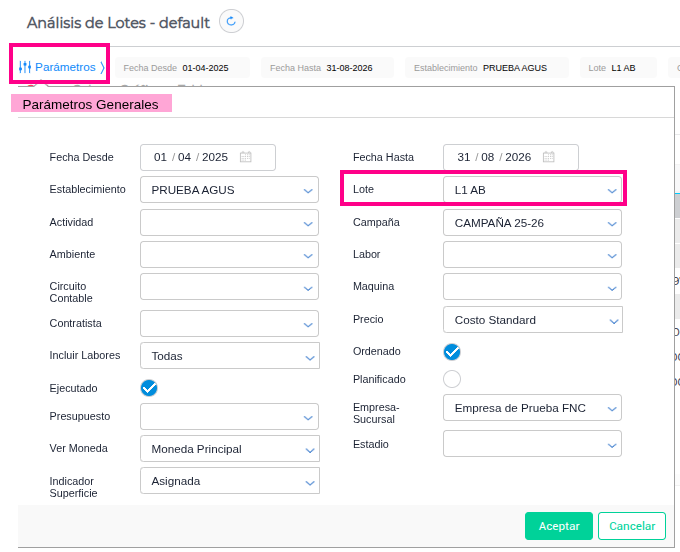Image resolution: width=680 pixels, height=552 pixels.
Task: Click the refresh icon beside the title
Action: pos(231,21)
